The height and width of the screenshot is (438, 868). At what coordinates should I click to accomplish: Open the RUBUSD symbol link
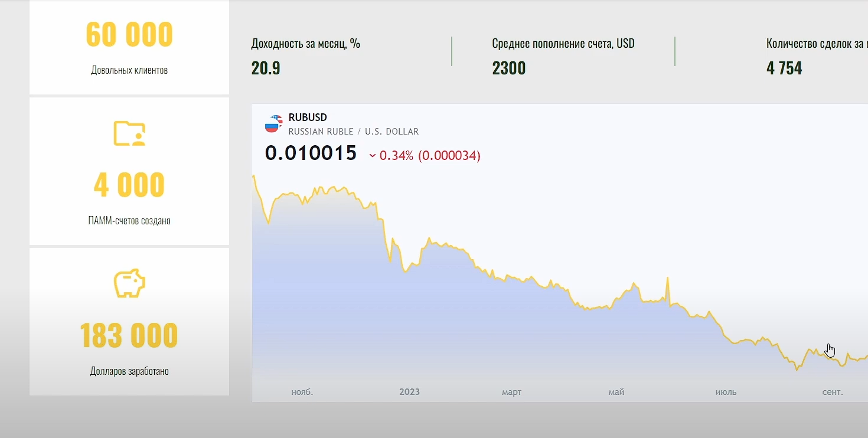pos(308,117)
